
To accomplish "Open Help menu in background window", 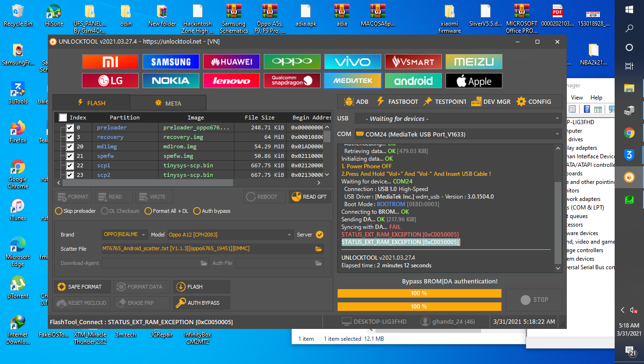I will coord(596,97).
